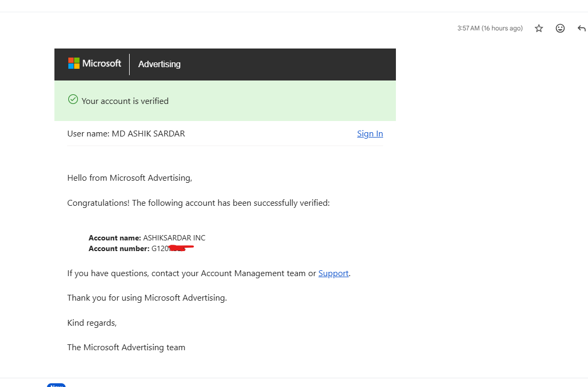588x387 pixels.
Task: Click the Your account is verified banner
Action: coord(124,101)
